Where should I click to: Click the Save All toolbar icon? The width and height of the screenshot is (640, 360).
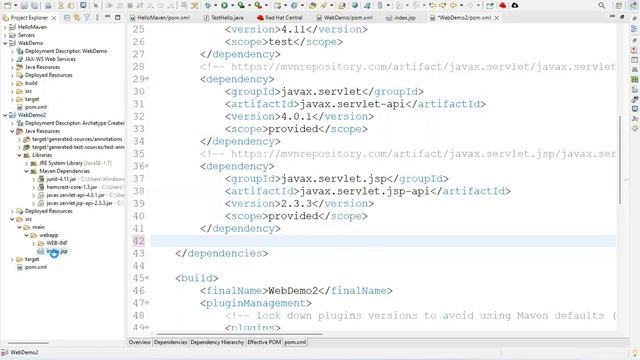34,5
